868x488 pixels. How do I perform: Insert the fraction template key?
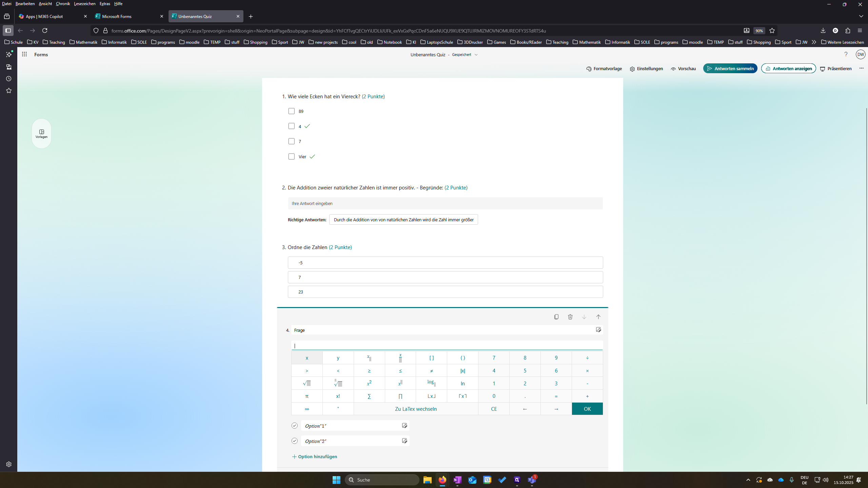[400, 358]
